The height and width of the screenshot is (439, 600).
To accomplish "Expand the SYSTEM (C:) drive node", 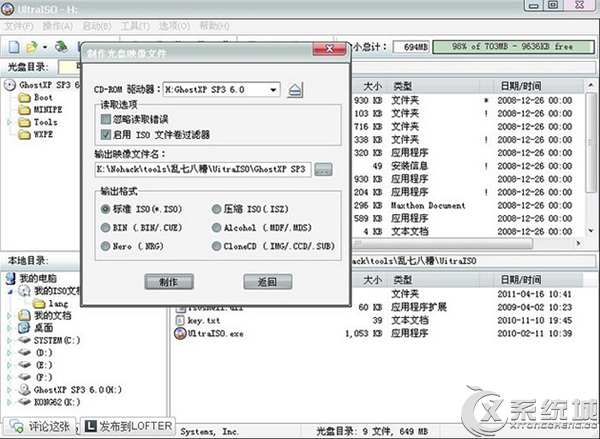I will (10, 340).
